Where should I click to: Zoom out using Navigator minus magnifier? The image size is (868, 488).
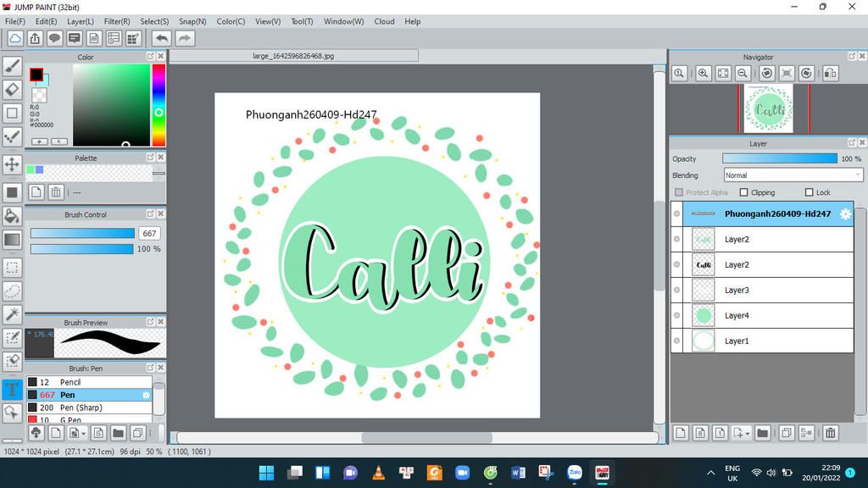743,73
